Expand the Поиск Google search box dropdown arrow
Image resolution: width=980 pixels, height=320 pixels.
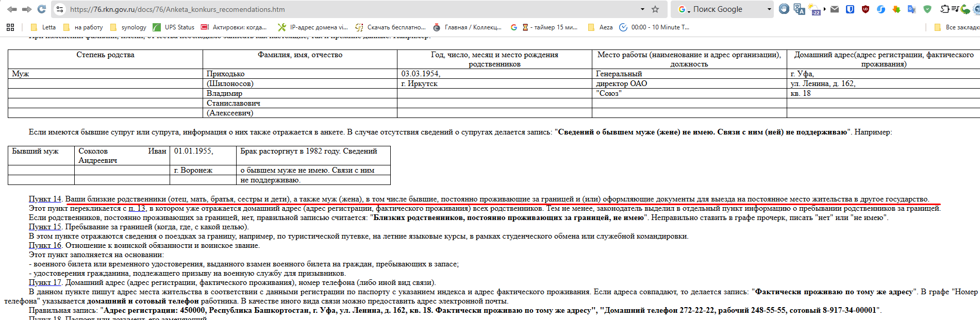tap(769, 9)
